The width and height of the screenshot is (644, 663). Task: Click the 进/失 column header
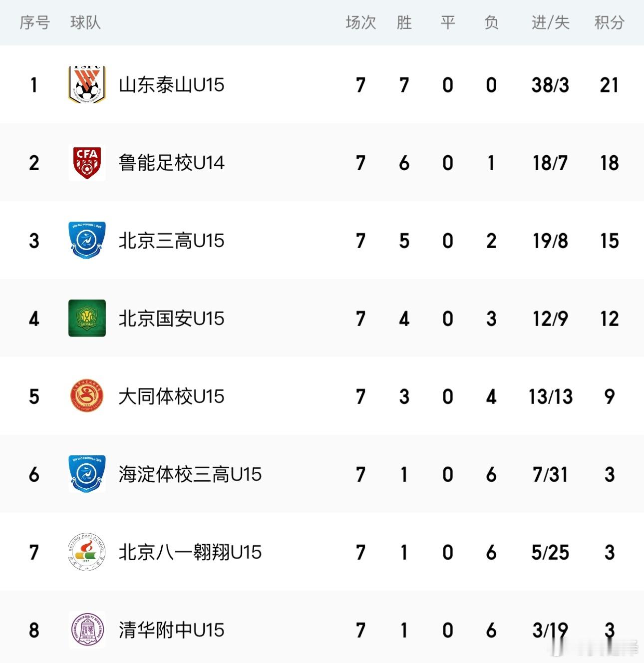[x=550, y=22]
